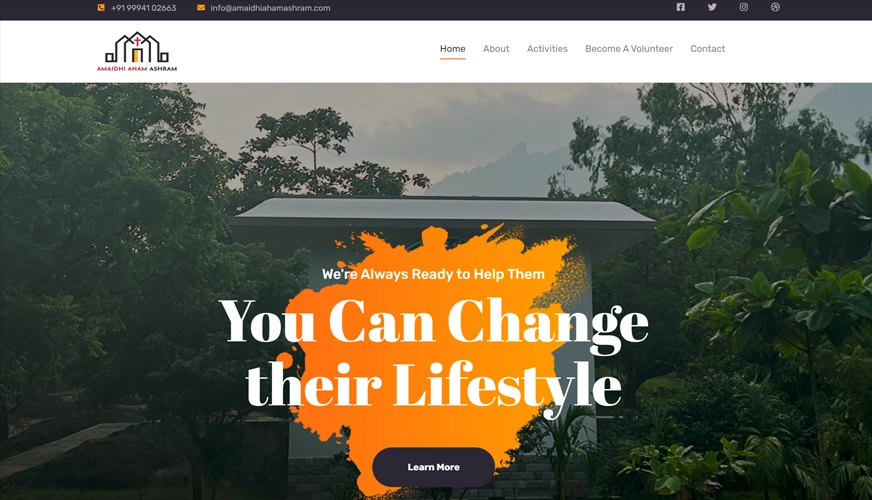Click the building roof in hero image
The height and width of the screenshot is (500, 872).
coord(443,211)
